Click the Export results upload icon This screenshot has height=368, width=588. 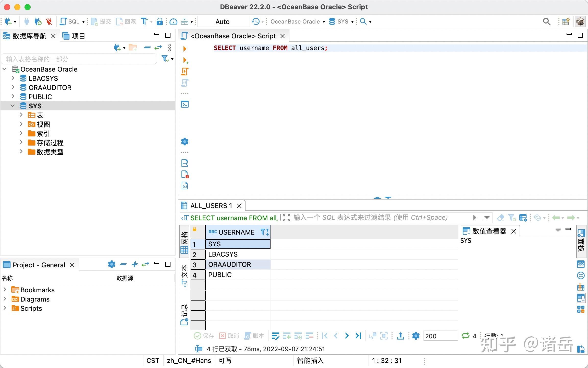tap(400, 336)
